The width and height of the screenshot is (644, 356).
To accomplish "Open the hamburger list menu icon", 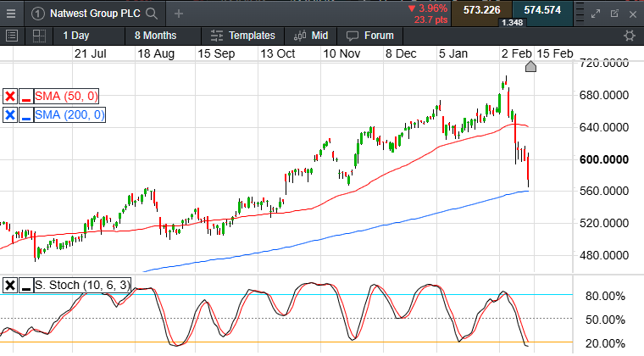I will [12, 36].
